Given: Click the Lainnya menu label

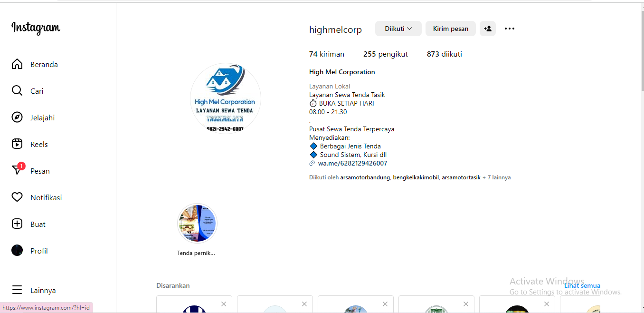Looking at the screenshot, I should tap(43, 290).
